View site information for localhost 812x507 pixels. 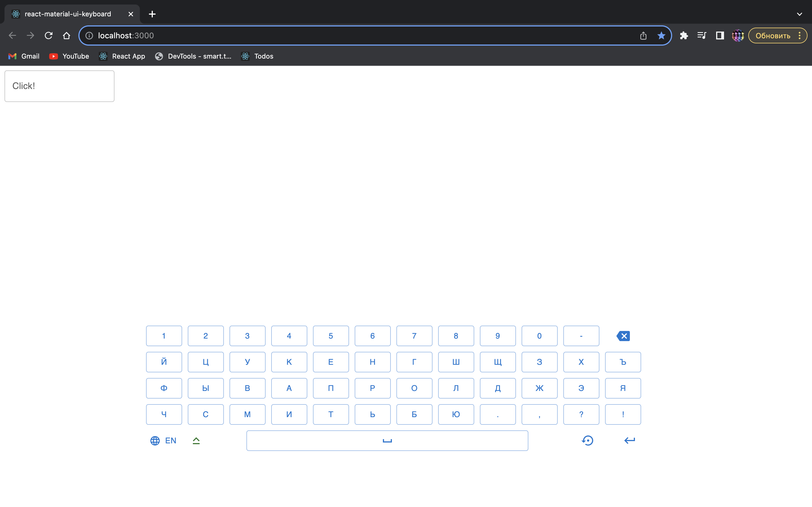[89, 35]
